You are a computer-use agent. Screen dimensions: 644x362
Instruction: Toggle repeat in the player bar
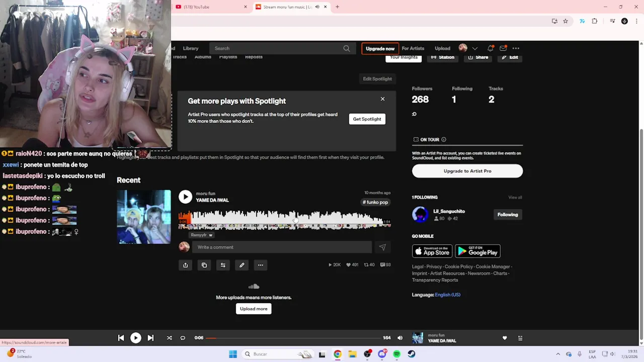(x=183, y=338)
